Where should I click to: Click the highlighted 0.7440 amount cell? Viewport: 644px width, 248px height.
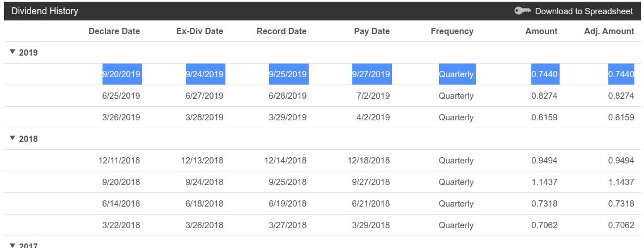(x=545, y=74)
